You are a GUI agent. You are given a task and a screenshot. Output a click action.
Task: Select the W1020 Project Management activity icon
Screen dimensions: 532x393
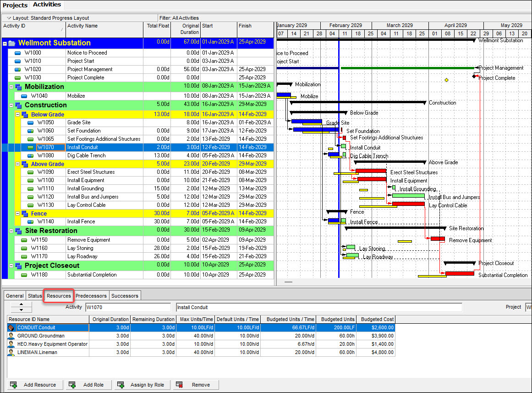[18, 69]
